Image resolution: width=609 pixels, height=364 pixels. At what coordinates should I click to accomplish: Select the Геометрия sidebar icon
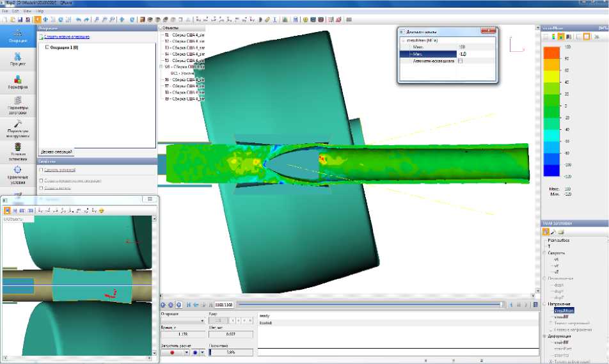click(17, 82)
